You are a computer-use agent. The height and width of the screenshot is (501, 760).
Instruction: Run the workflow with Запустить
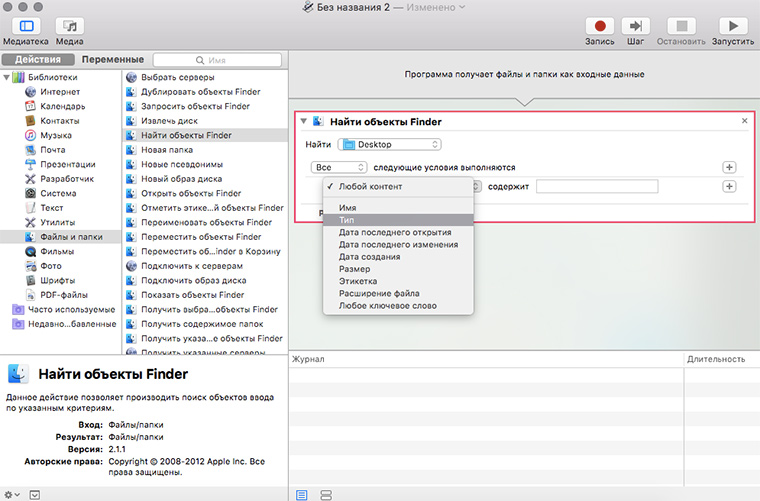(733, 26)
